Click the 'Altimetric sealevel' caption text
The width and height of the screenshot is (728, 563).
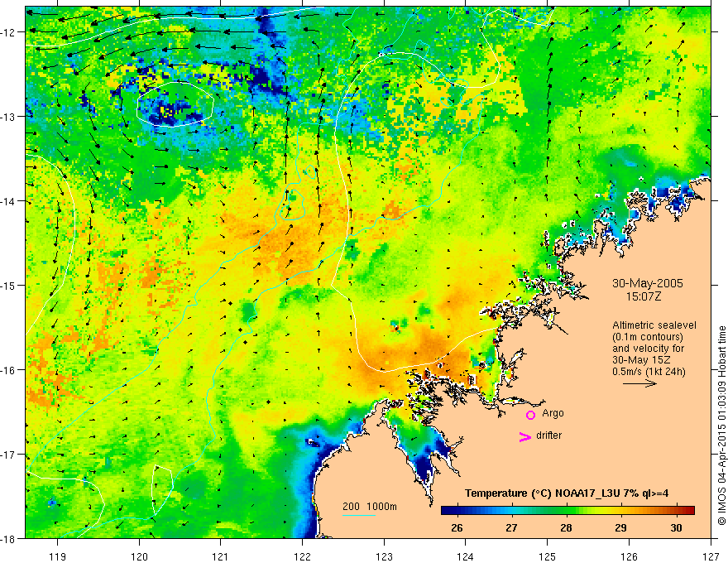[654, 325]
